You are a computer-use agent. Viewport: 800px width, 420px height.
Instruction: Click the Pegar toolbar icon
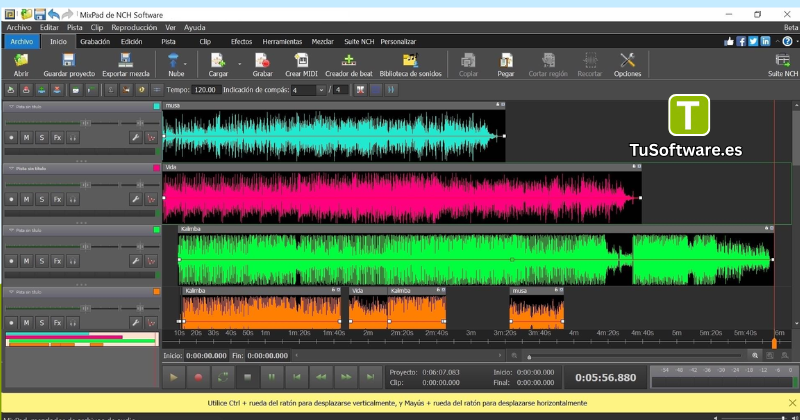pos(506,64)
